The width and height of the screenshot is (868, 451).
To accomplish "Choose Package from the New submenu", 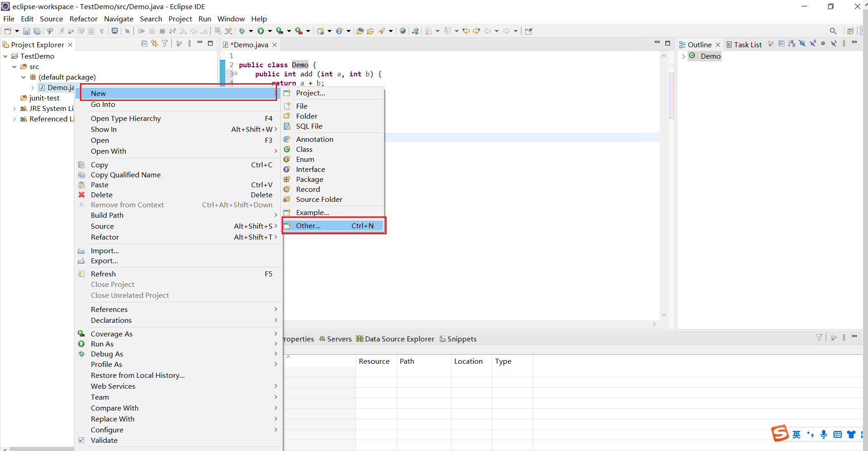I will 334,179.
